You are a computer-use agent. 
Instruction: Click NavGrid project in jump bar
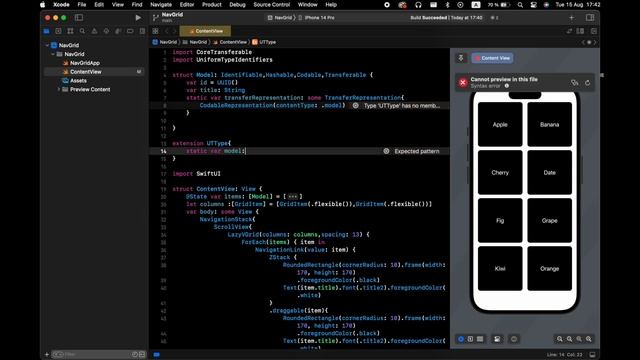coord(165,42)
